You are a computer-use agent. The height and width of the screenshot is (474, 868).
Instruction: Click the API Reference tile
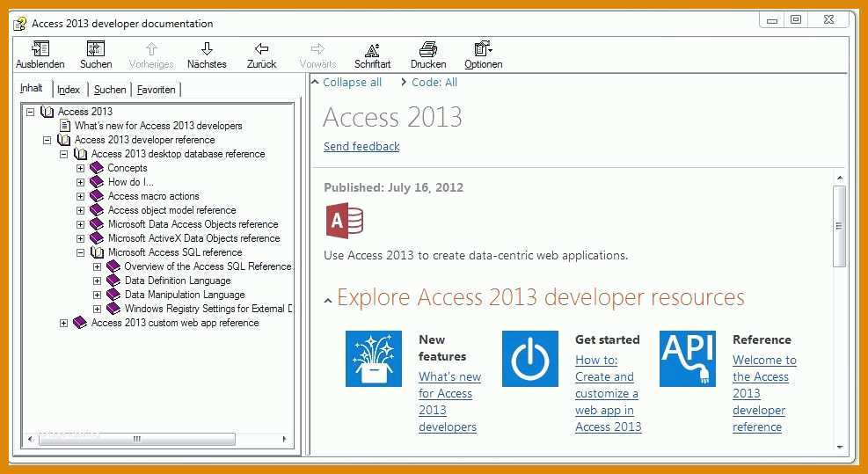(688, 359)
